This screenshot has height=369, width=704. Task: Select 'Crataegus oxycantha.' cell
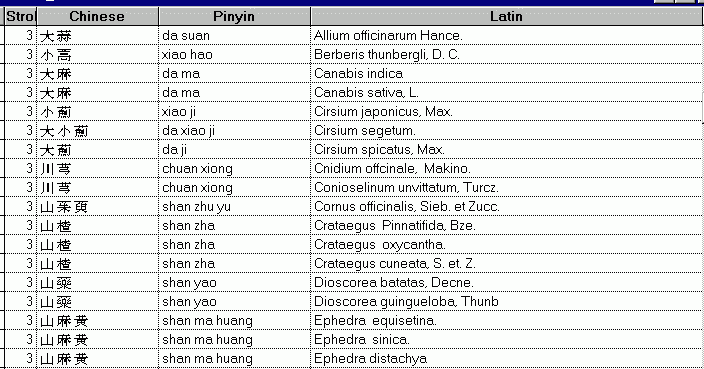[506, 244]
